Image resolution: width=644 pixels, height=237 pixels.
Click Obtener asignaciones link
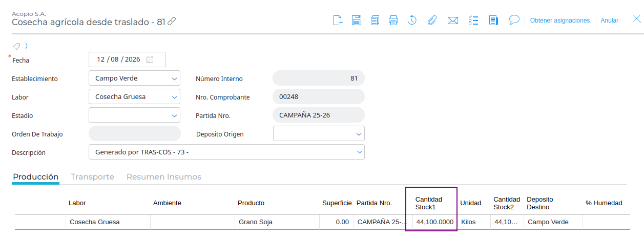[x=560, y=21]
